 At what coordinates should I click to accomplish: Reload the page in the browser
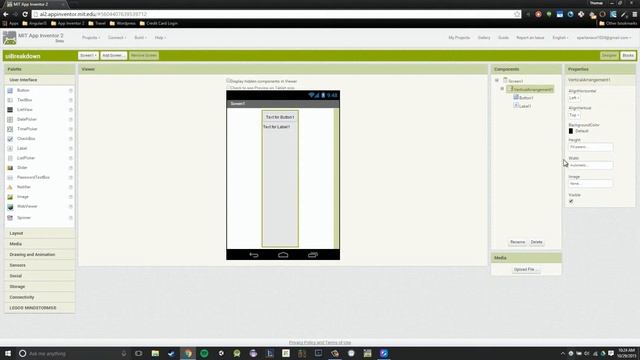click(x=25, y=14)
